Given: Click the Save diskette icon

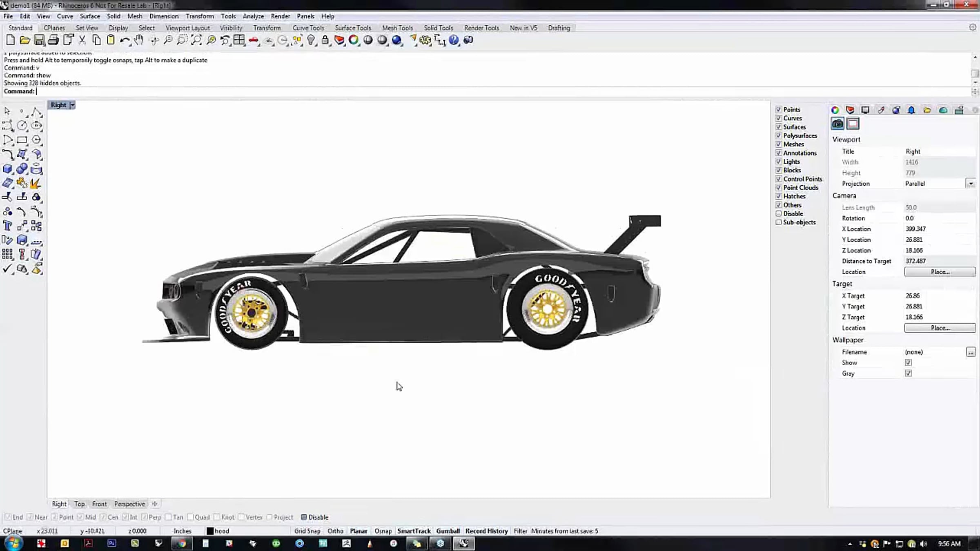Looking at the screenshot, I should tap(39, 40).
